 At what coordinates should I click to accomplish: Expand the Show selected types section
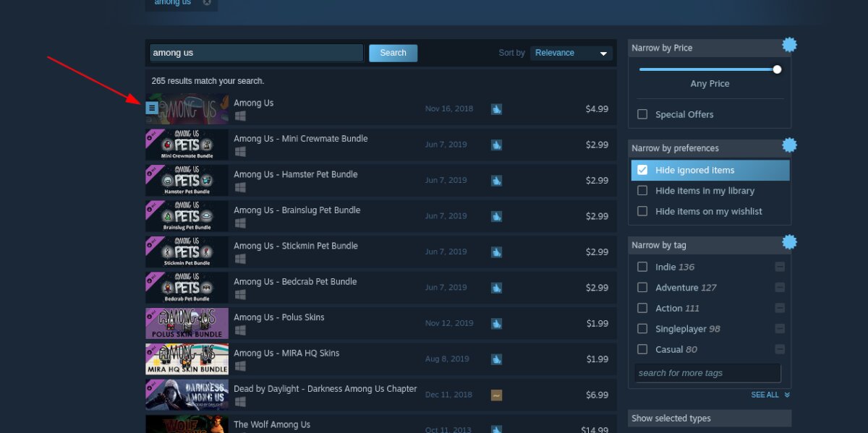(x=709, y=418)
